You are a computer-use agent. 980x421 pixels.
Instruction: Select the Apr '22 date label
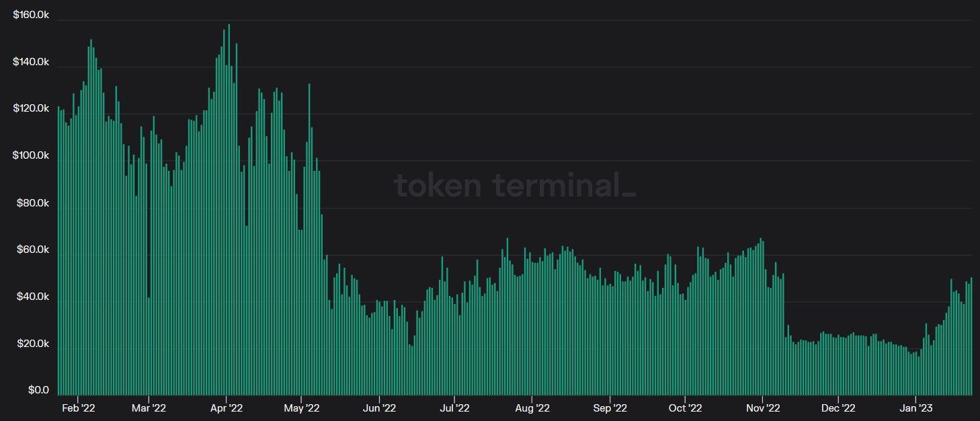(x=227, y=408)
